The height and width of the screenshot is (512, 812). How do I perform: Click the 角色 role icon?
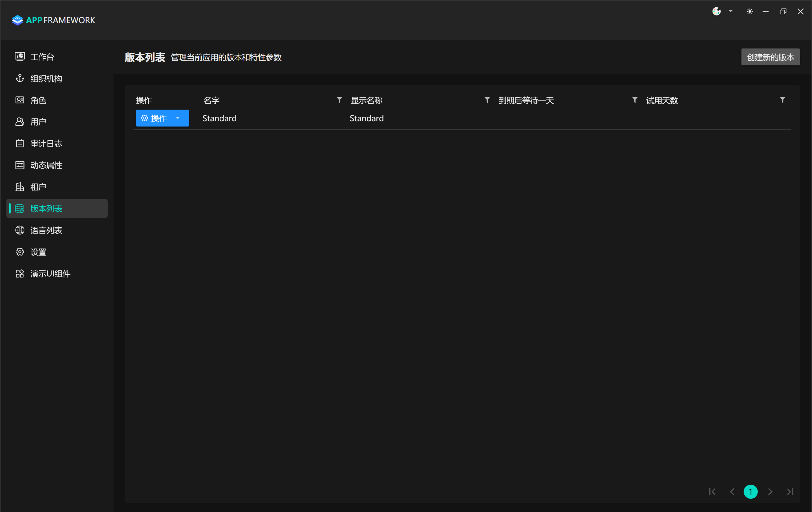[x=19, y=100]
